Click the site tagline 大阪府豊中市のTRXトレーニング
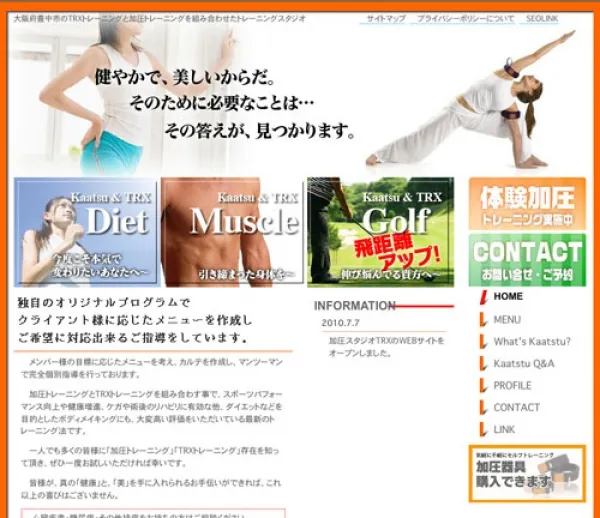600x518 pixels. tap(160, 18)
